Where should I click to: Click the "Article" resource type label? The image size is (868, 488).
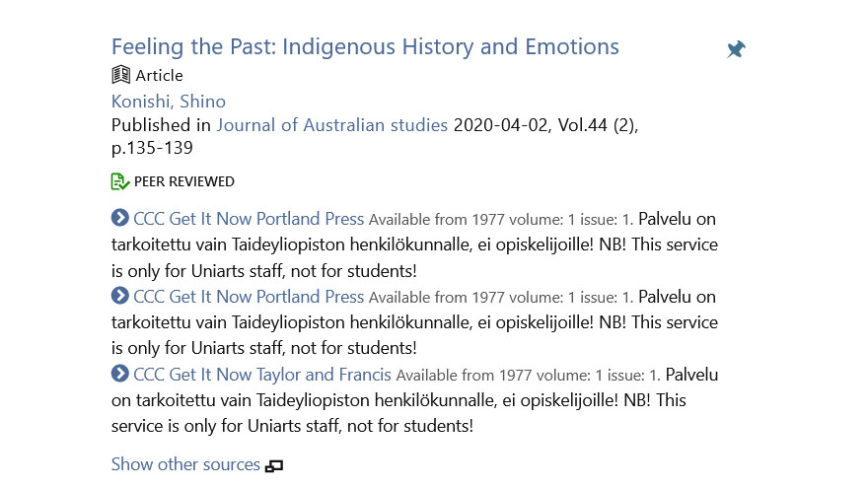160,75
